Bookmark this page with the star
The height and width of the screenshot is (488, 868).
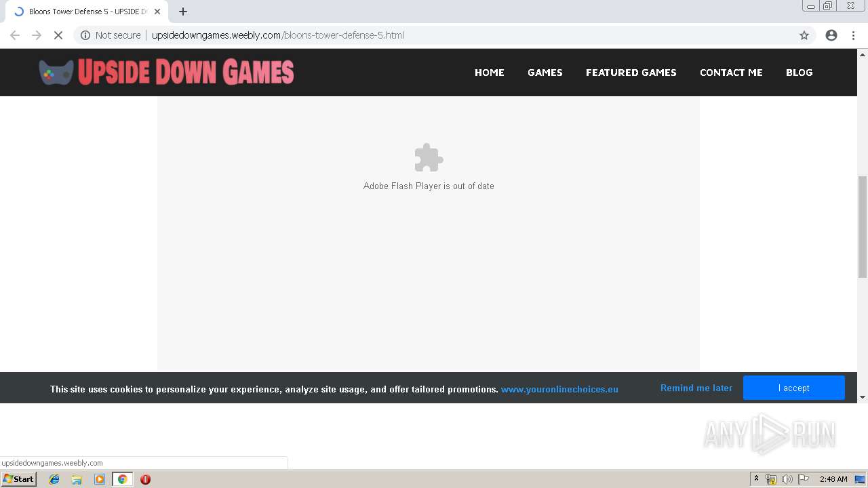click(804, 35)
